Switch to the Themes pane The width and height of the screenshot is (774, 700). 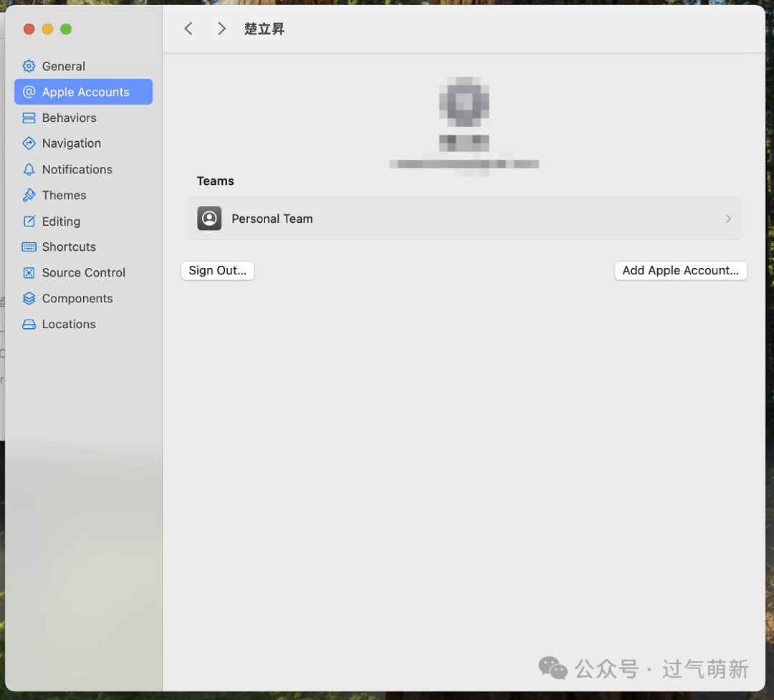coord(83,195)
